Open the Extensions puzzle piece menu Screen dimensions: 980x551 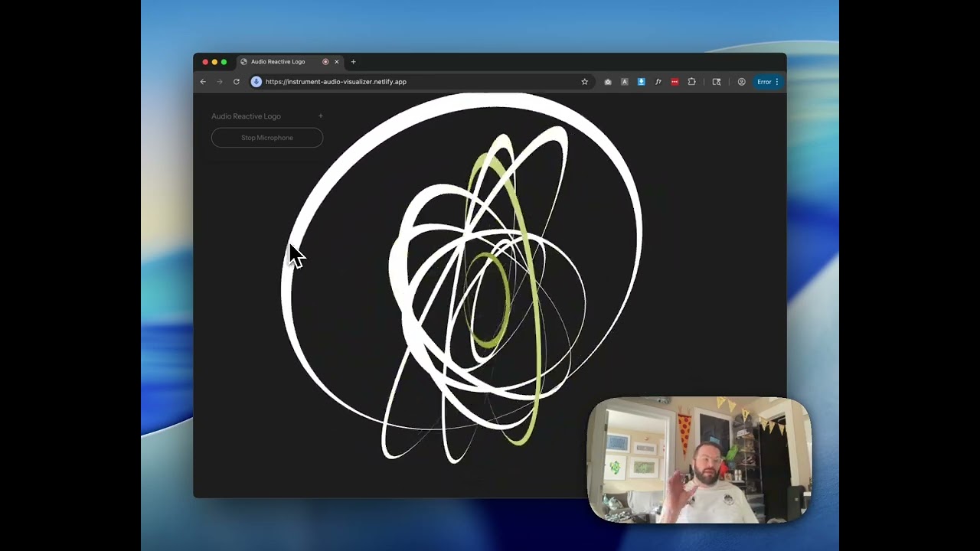pyautogui.click(x=691, y=82)
